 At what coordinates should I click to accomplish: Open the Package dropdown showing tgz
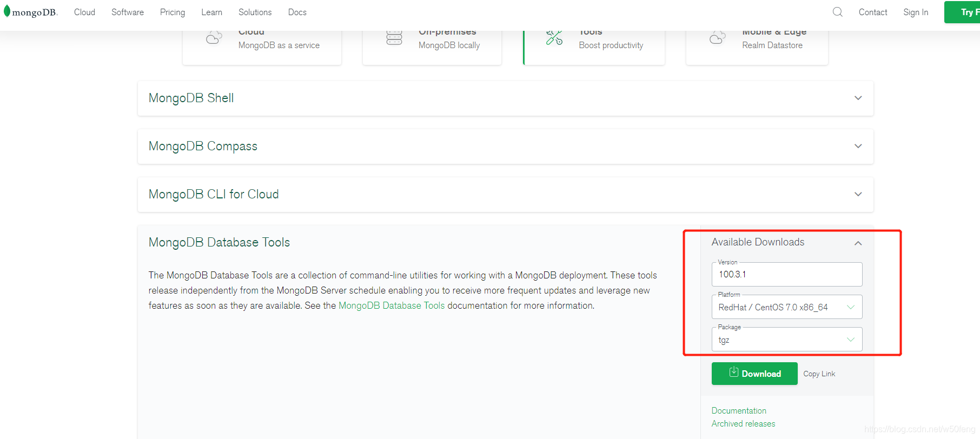click(x=787, y=340)
